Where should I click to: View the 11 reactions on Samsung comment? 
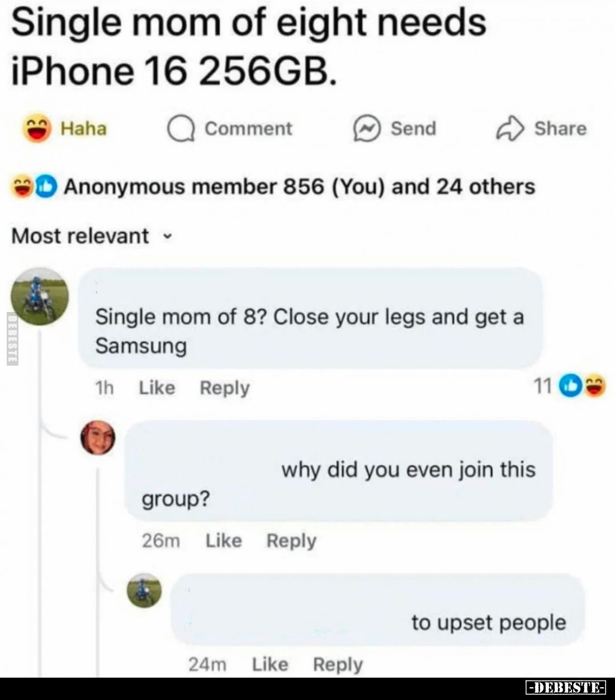tap(570, 386)
